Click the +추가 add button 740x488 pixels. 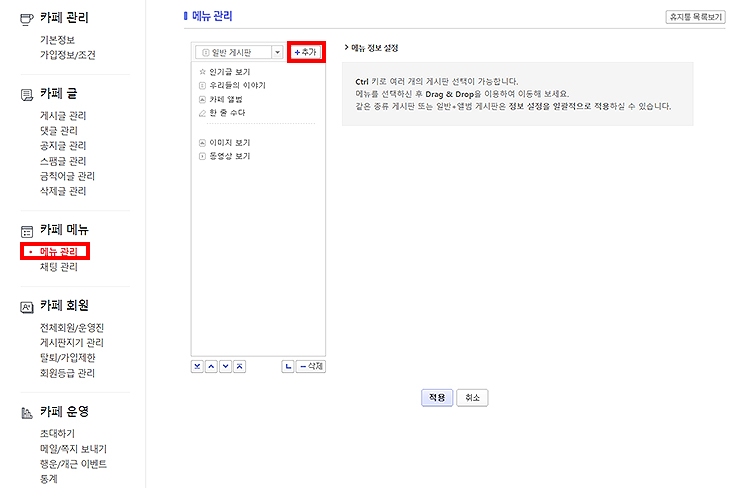306,52
